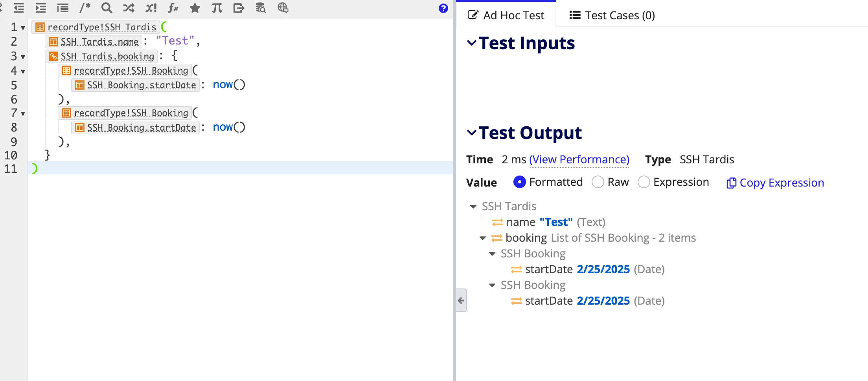868x381 pixels.
Task: Click field icon beside SSH_Tardis.name
Action: pyautogui.click(x=53, y=42)
